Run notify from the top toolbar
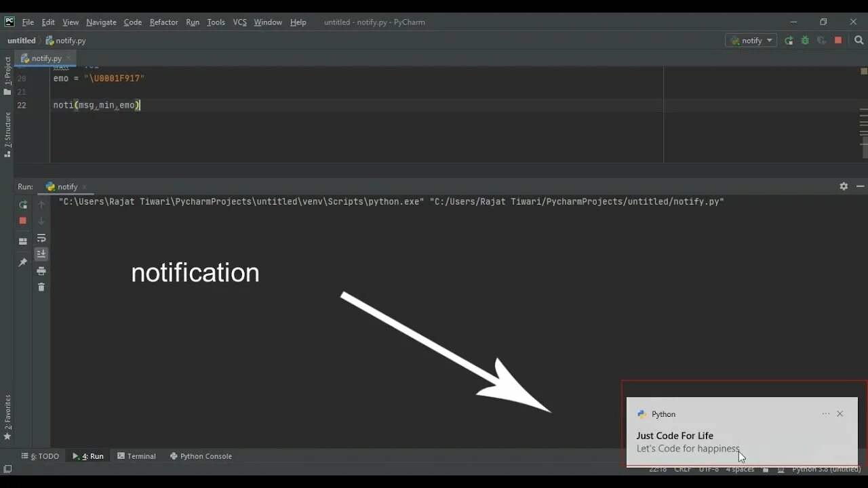Screen dimensions: 868x488 pyautogui.click(x=789, y=41)
